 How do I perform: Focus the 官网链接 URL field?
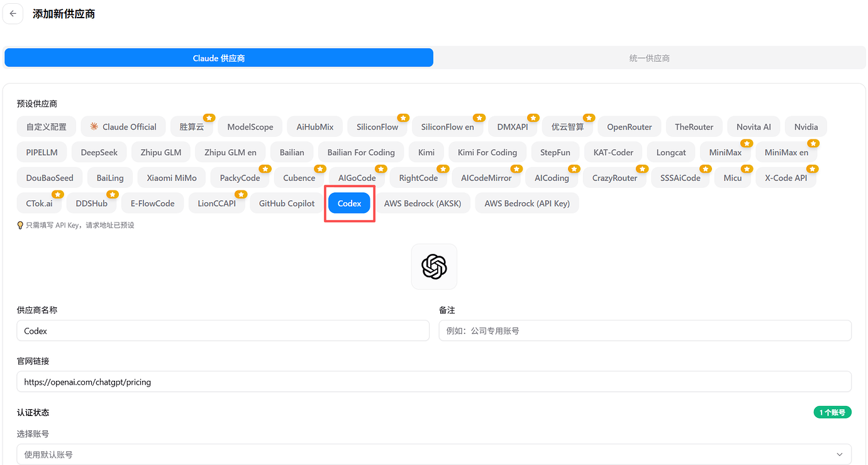click(434, 381)
